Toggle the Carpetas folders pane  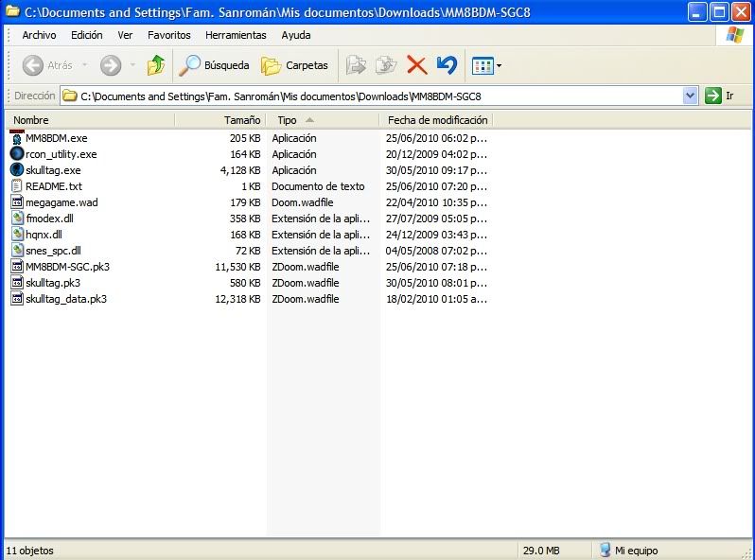[295, 65]
